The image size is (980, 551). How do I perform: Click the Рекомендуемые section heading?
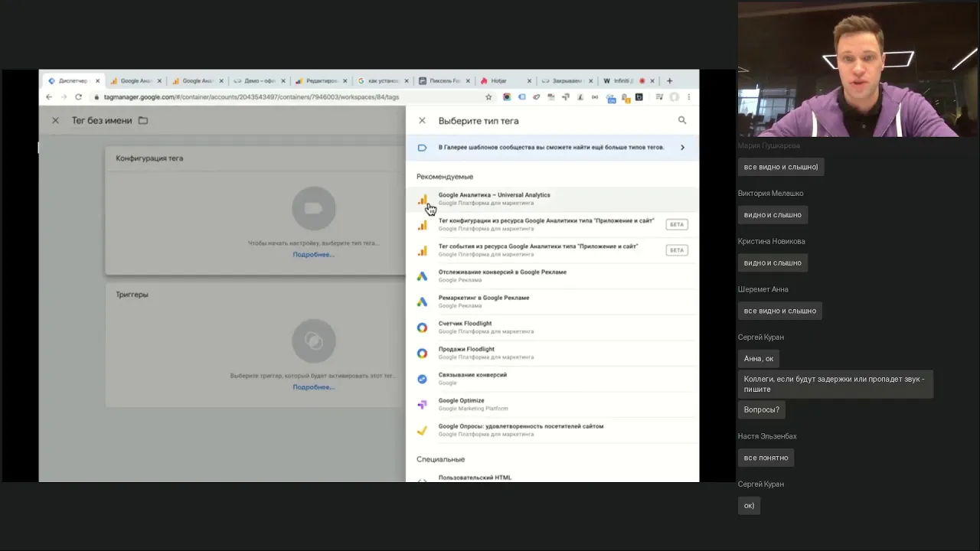tap(445, 177)
